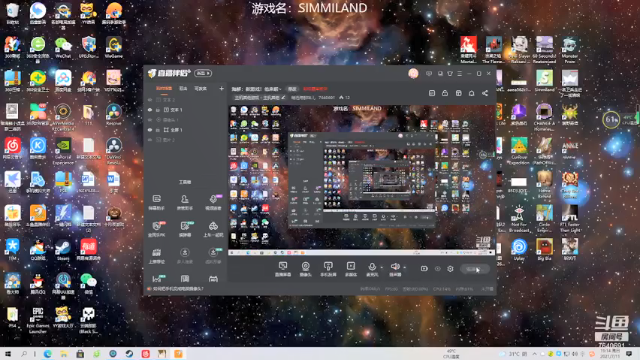Open the lock icon in the stream header

pyautogui.click(x=445, y=93)
